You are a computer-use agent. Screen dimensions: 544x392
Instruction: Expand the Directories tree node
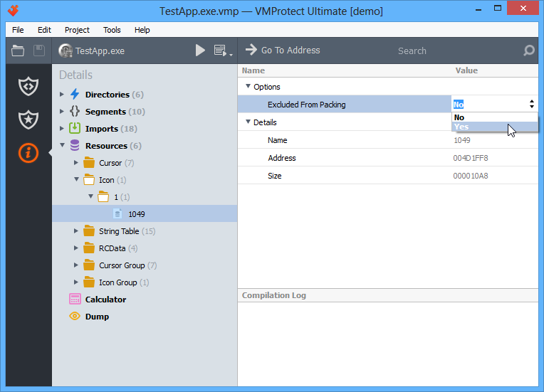click(62, 95)
